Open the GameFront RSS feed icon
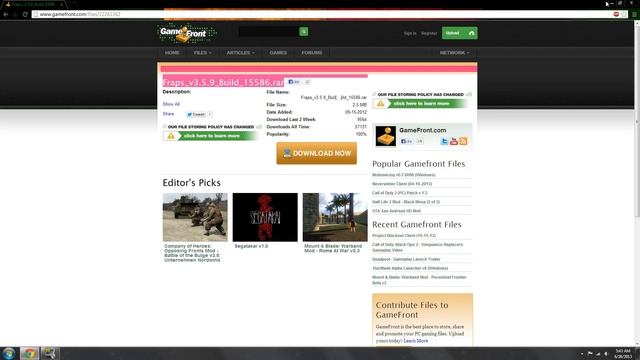640x360 pixels. (x=463, y=141)
